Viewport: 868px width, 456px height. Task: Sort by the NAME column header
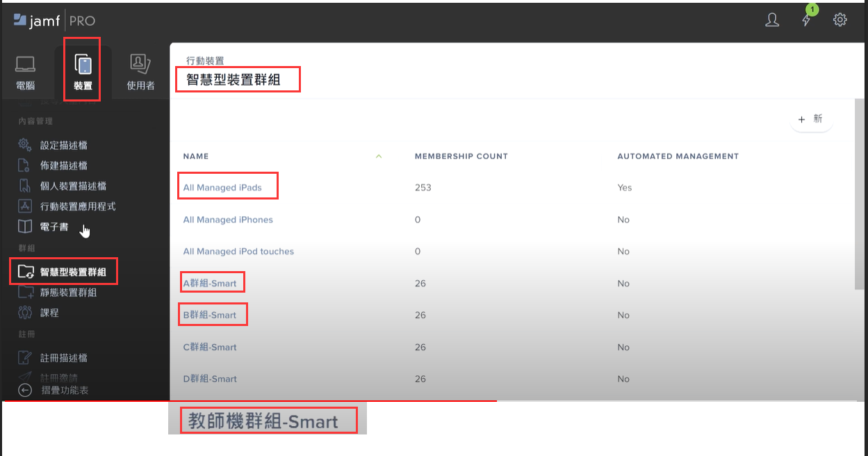[196, 156]
